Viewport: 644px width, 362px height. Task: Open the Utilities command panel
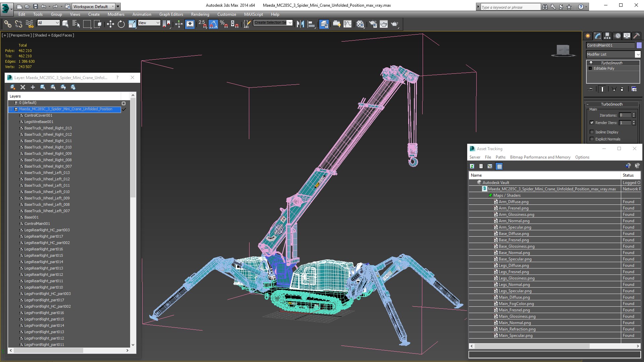(637, 36)
